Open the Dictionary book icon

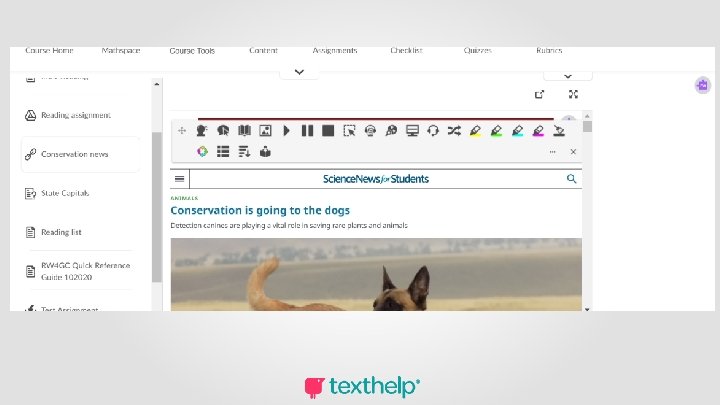point(244,131)
